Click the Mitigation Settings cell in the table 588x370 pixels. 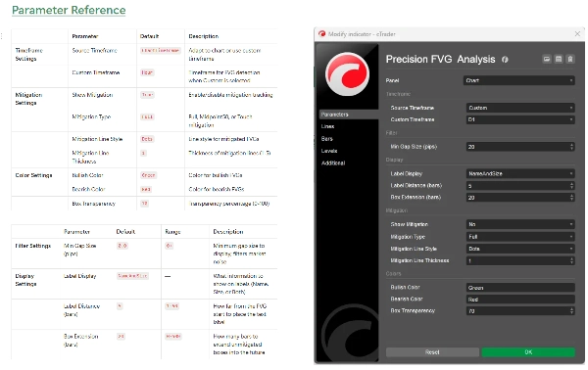click(28, 99)
